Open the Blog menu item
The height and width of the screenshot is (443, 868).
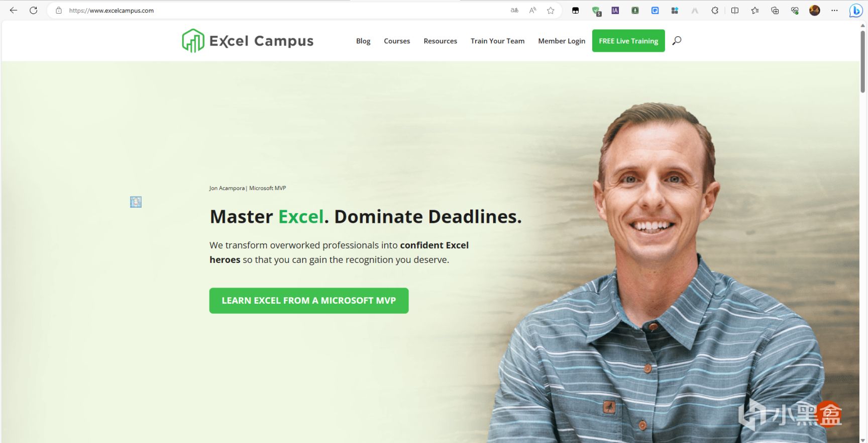(363, 41)
